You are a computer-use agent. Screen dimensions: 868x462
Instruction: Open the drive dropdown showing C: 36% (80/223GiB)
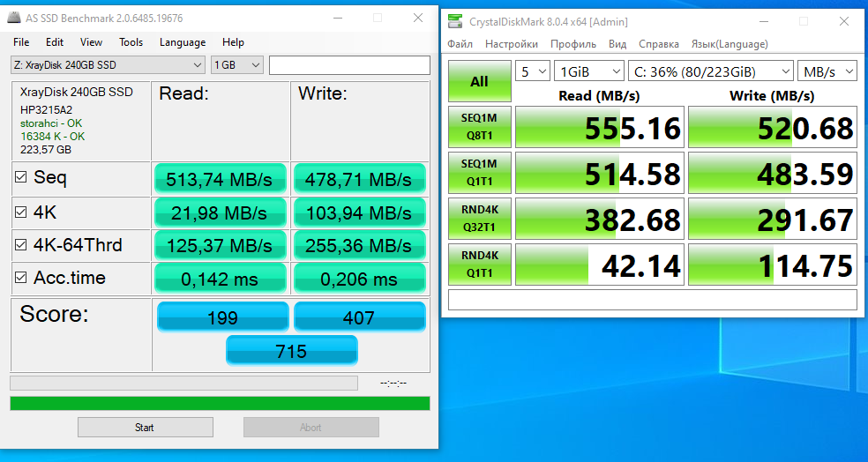coord(711,71)
